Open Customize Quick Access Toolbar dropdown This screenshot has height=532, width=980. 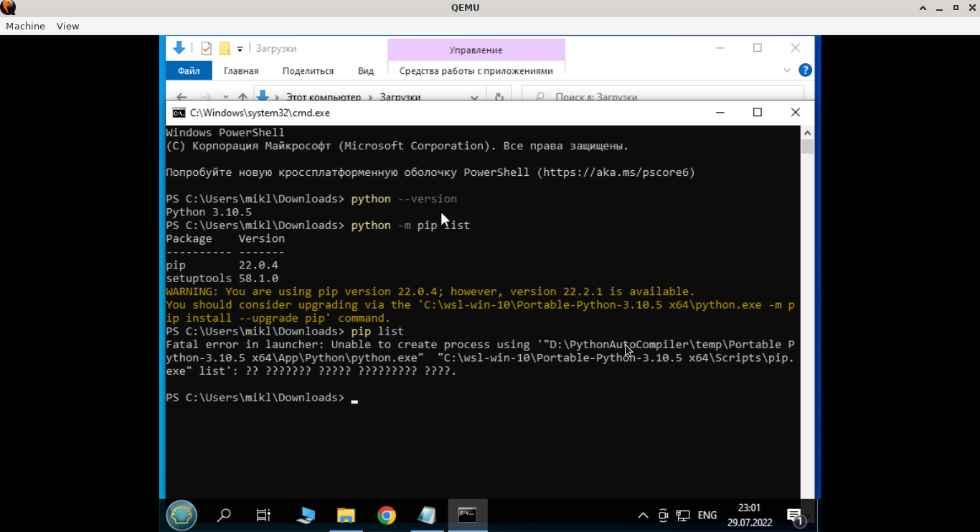coord(240,49)
